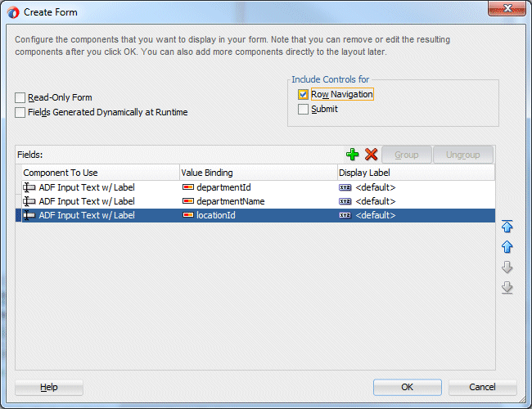Viewport: 532px width, 409px height.
Task: Move selected field to top
Action: 507,227
